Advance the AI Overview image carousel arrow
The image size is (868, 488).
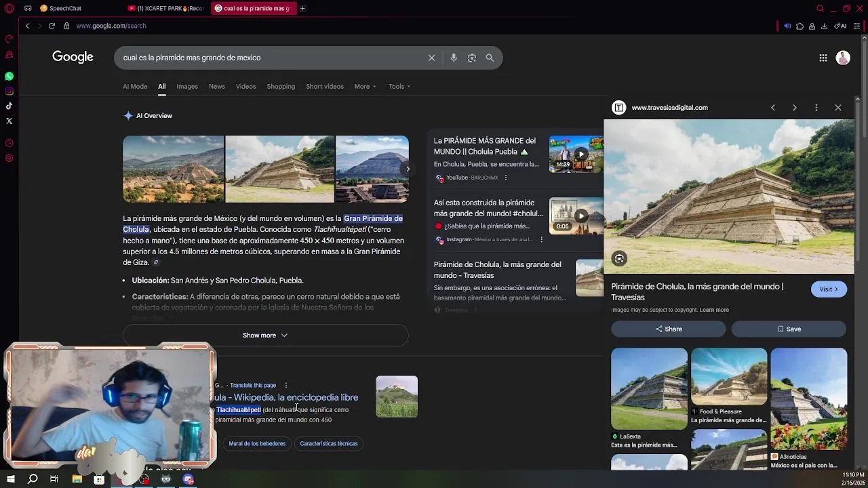[x=408, y=169]
